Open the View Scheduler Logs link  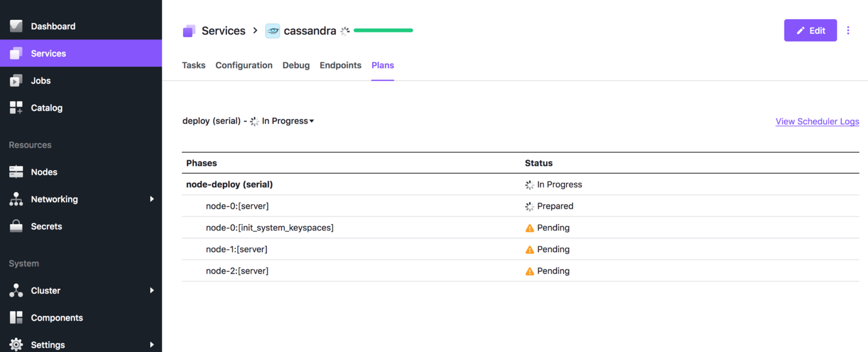pyautogui.click(x=817, y=121)
